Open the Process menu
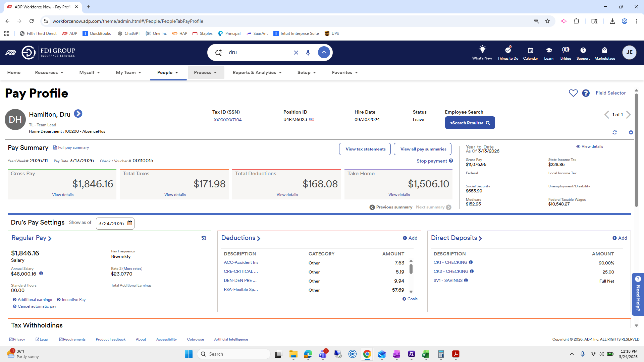Viewport: 644px width, 362px height. click(x=205, y=72)
